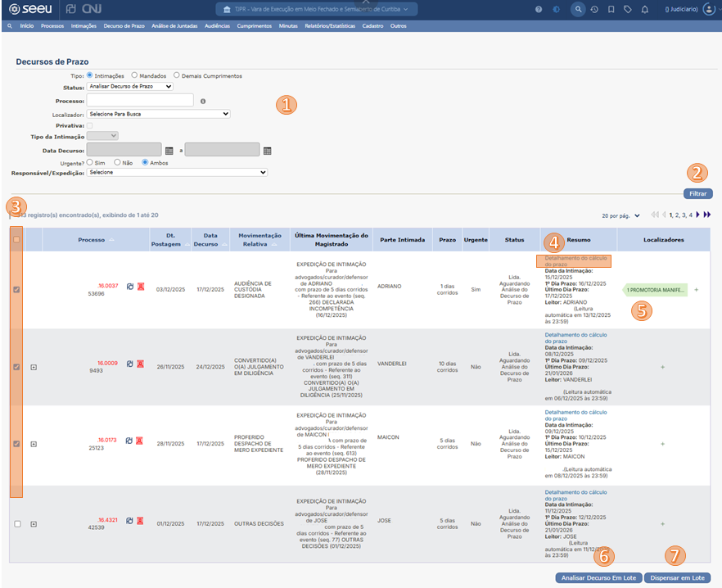
Task: Open the Relatórios/Estatísticas menu
Action: point(330,26)
